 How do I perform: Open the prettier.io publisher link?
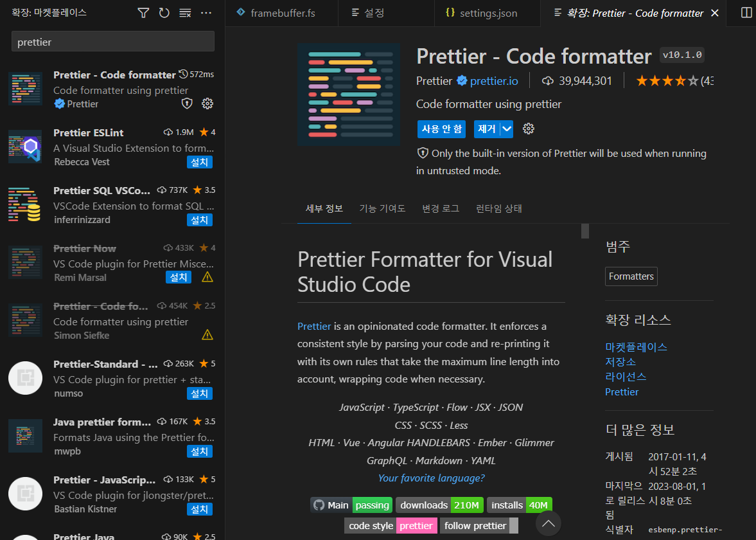494,80
